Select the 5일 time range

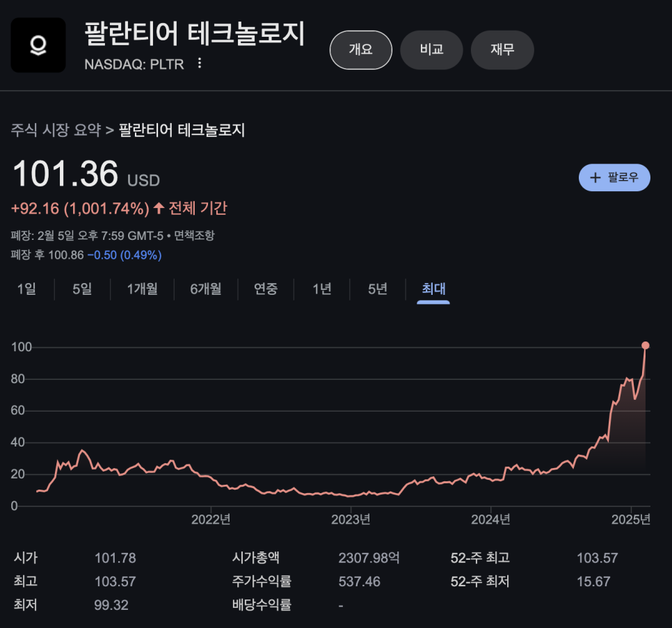click(82, 289)
